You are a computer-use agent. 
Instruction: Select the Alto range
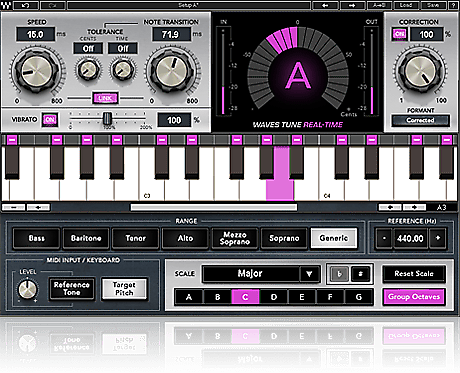185,238
